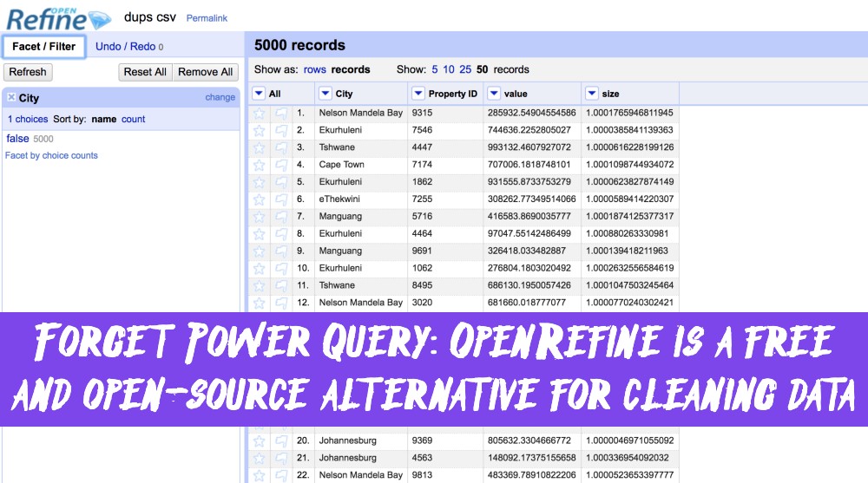This screenshot has width=868, height=483.
Task: Star row 3 Tshwane
Action: [259, 147]
